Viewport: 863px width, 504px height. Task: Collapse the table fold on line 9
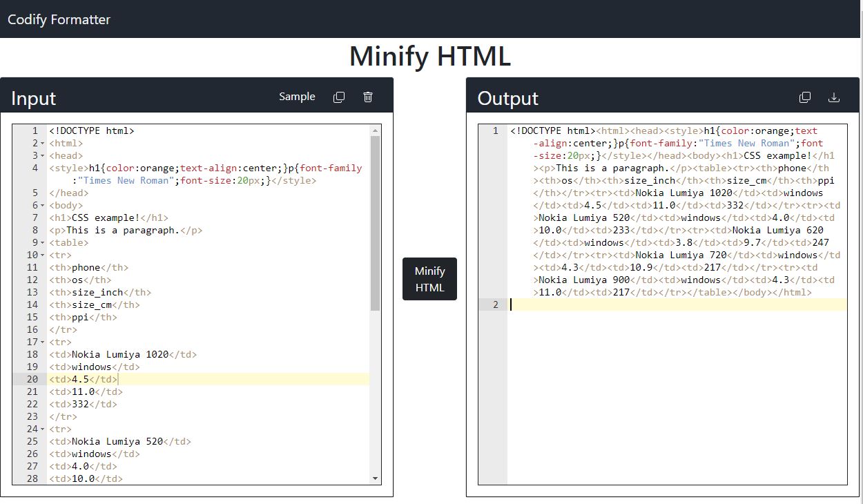coord(43,243)
